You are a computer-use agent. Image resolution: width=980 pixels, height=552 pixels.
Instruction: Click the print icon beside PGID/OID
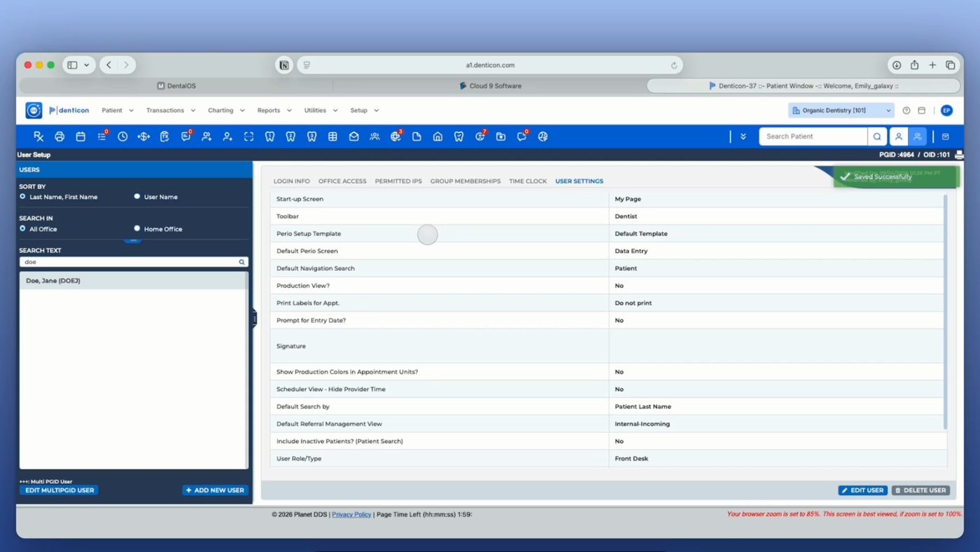(959, 155)
